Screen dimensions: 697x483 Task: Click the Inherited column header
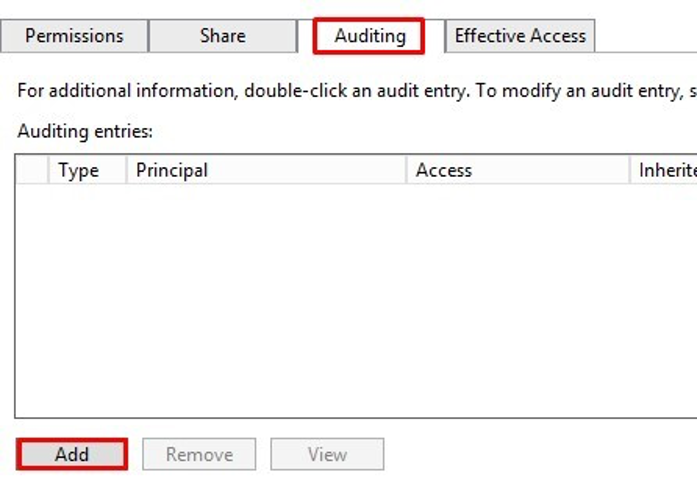point(664,170)
